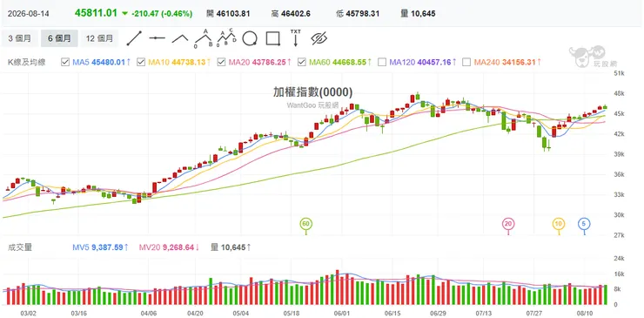
Task: Switch to the 12 個月 range tab
Action: (x=99, y=38)
